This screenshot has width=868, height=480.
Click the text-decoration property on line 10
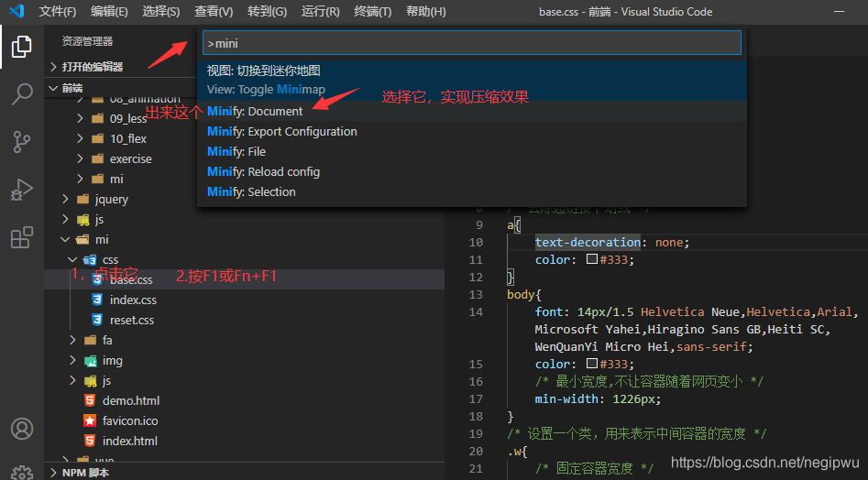[x=588, y=242]
